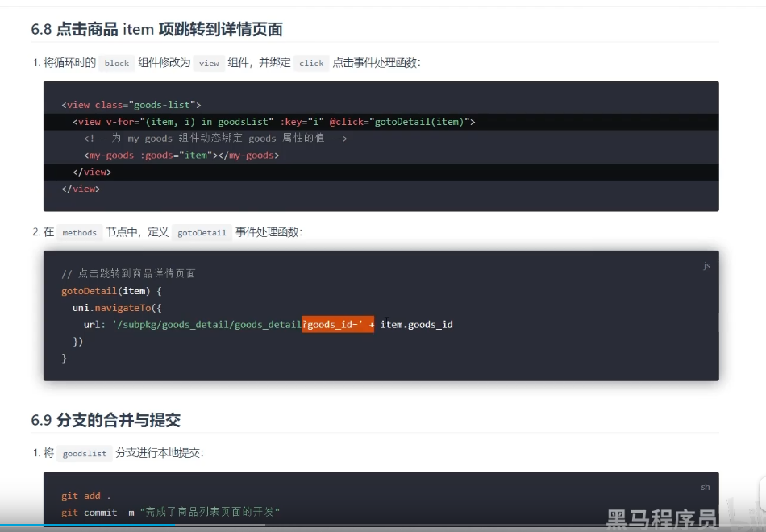Select the inline code "block"
Viewport: 766px width, 532px height.
[x=117, y=63]
